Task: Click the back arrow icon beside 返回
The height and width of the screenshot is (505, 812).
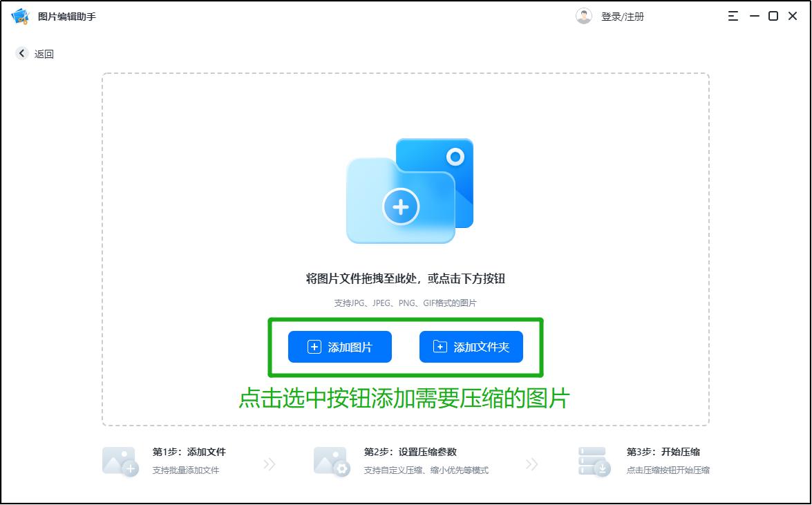Action: point(20,53)
